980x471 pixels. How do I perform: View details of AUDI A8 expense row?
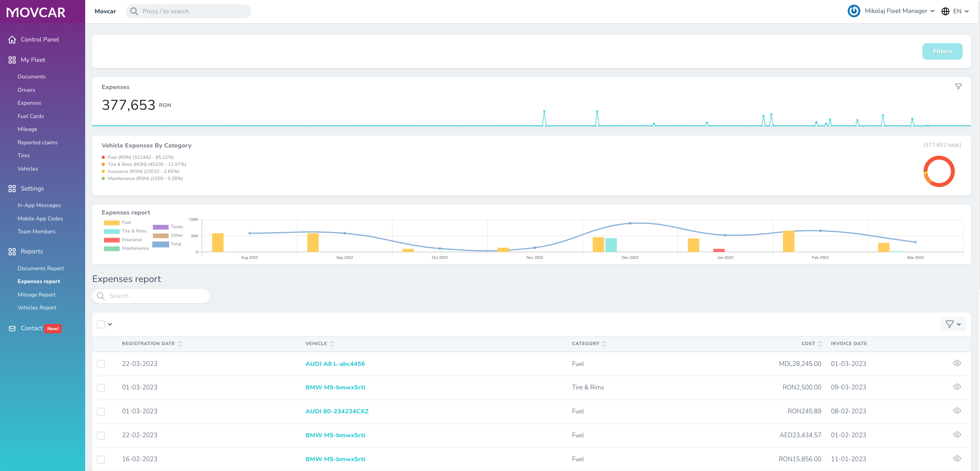pos(957,363)
